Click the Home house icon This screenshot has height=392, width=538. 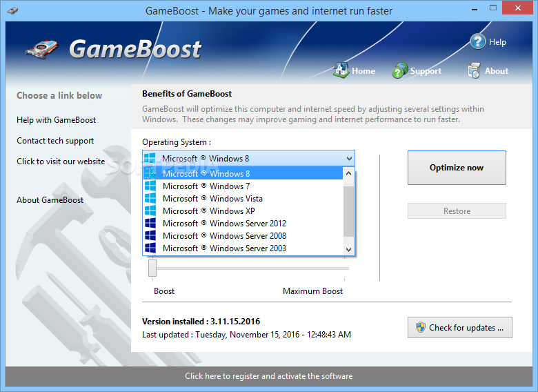341,70
